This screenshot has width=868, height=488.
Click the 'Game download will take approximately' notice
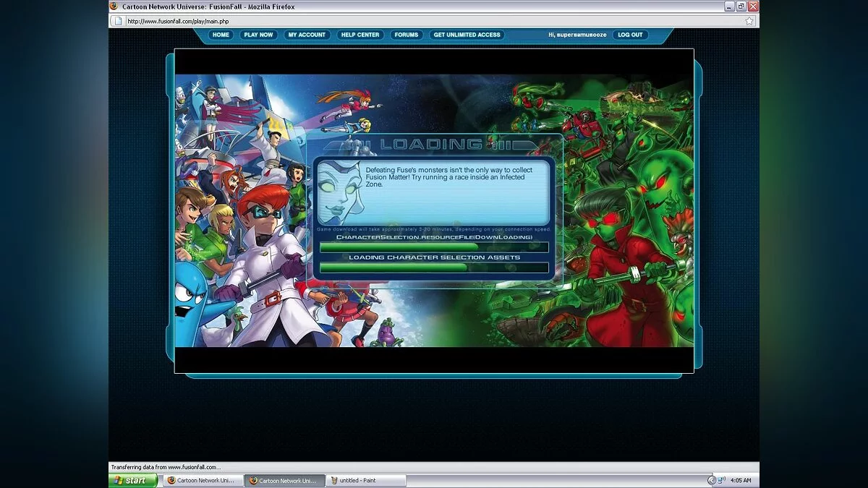point(433,229)
